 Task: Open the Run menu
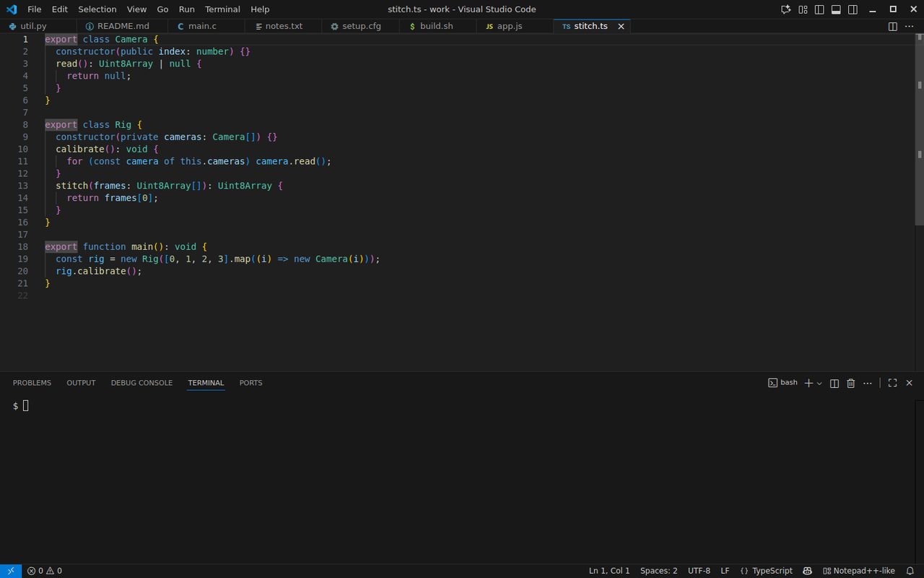point(186,9)
